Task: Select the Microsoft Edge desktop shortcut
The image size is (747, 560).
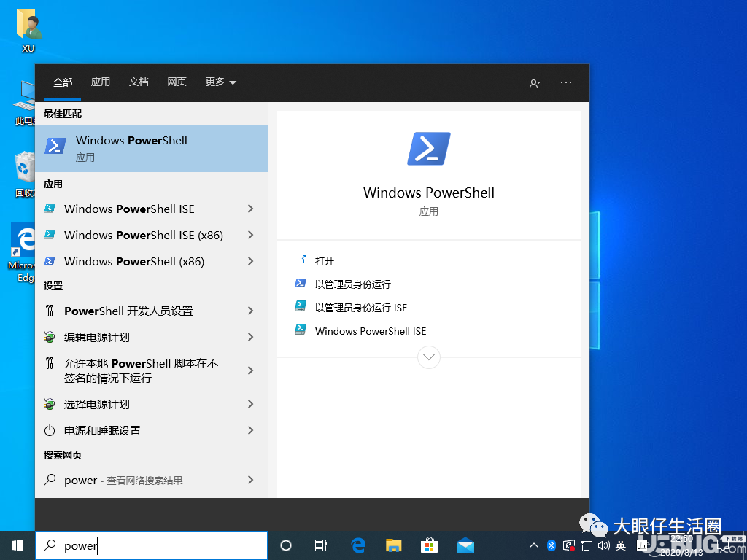Action: tap(23, 252)
